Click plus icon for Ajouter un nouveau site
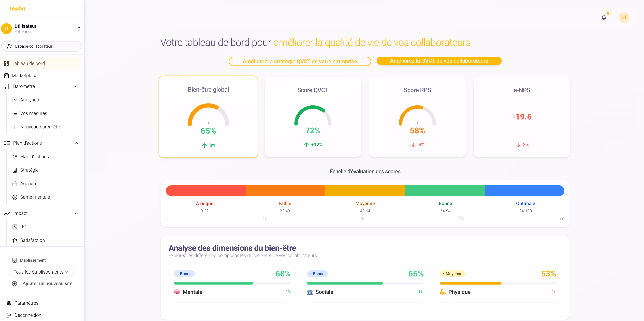Image resolution: width=644 pixels, height=321 pixels. 14,284
